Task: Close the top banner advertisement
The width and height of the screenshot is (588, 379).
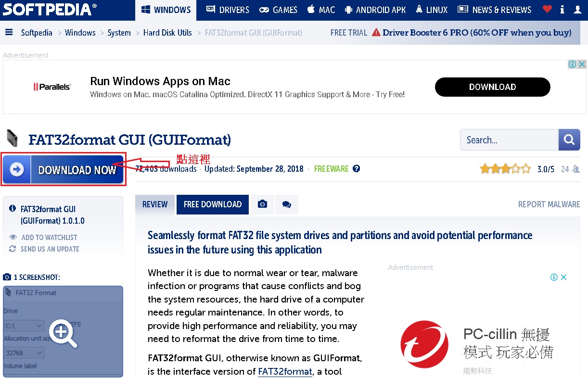Action: click(x=582, y=64)
